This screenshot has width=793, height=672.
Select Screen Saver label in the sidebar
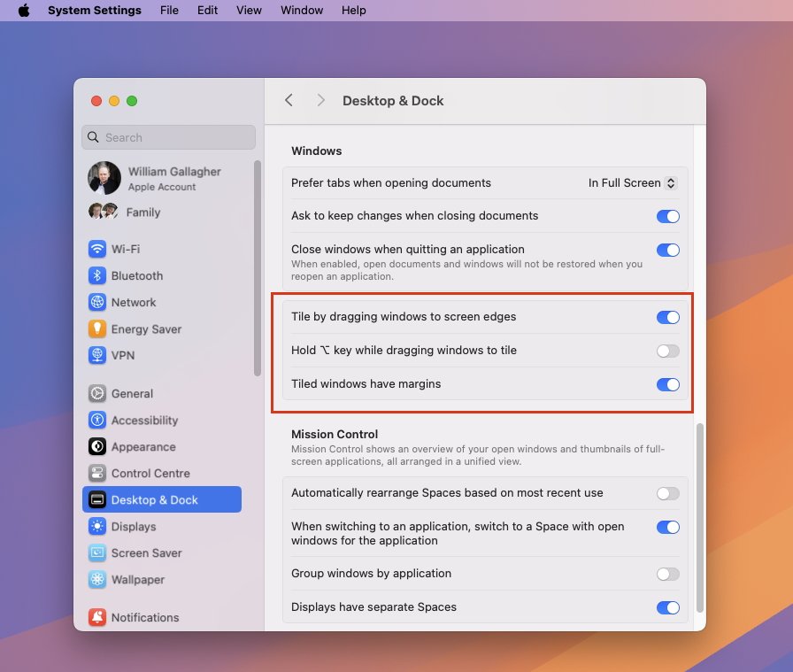click(x=147, y=553)
